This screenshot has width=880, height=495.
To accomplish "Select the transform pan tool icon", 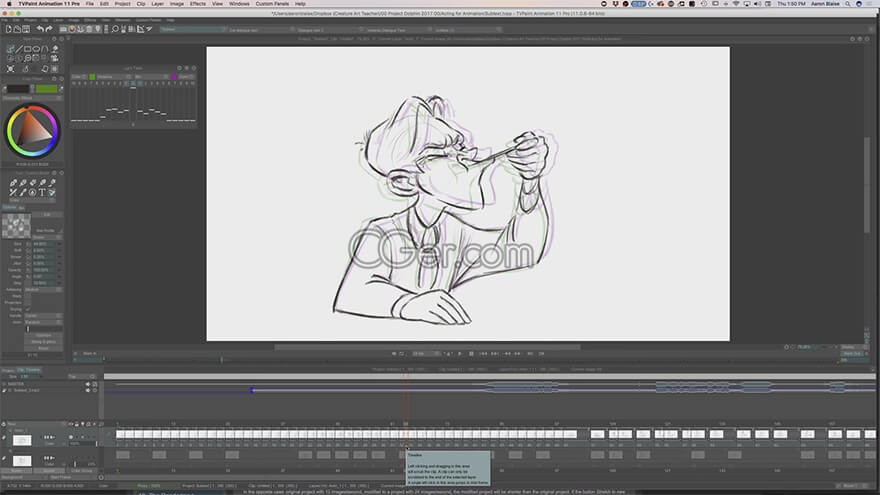I will [10, 68].
